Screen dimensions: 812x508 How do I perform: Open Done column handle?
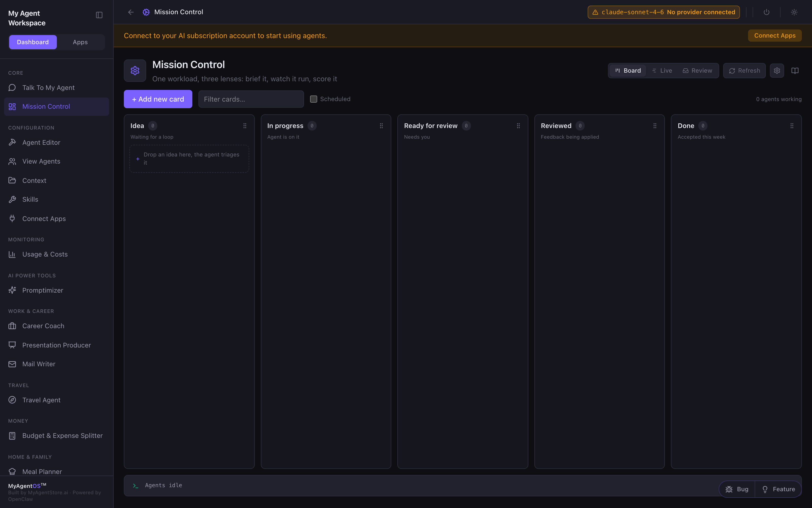(792, 126)
